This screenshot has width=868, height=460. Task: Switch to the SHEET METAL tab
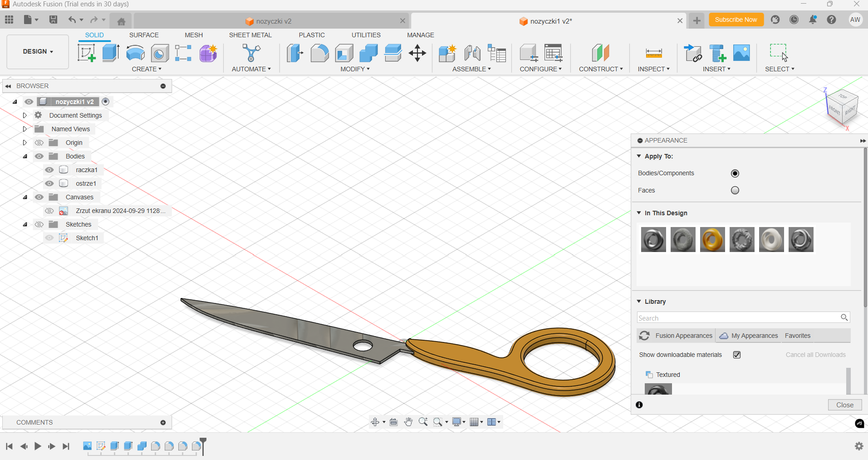250,35
